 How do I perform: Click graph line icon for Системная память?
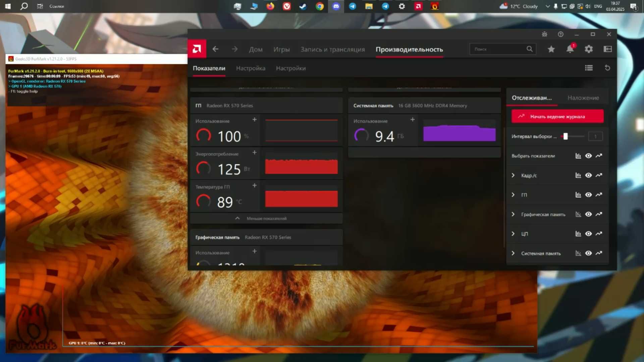(599, 253)
